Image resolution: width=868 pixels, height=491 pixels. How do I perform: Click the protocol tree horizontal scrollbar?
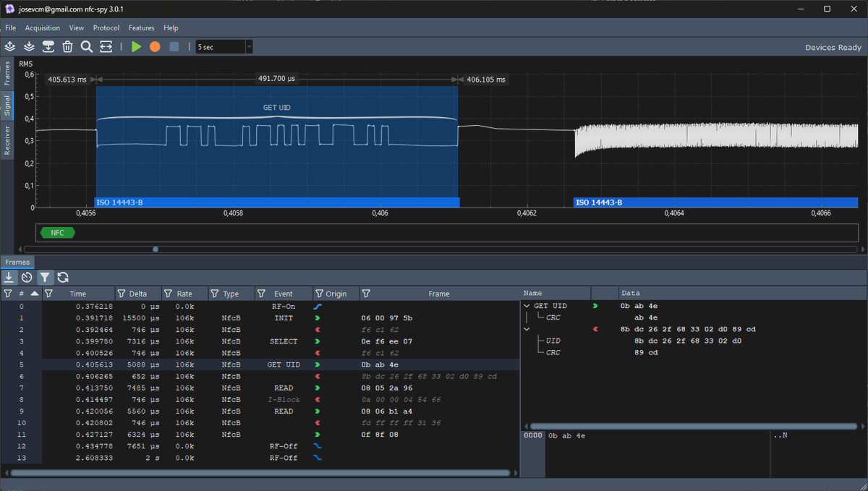point(693,427)
